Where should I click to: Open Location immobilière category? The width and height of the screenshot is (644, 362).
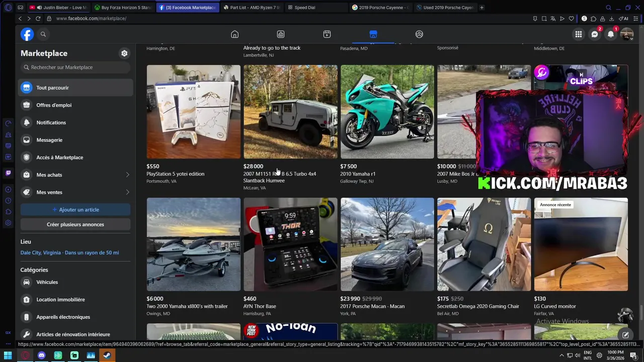click(x=75, y=300)
